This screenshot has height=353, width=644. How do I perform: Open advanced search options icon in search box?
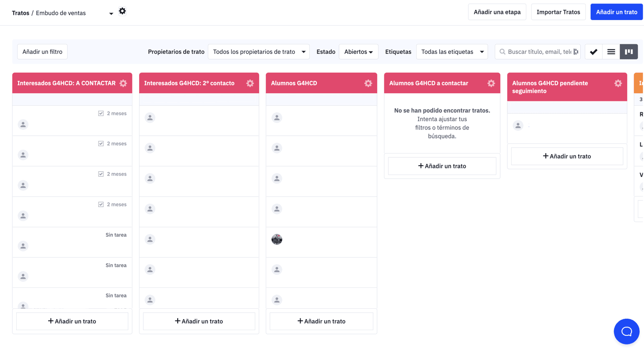pyautogui.click(x=576, y=52)
